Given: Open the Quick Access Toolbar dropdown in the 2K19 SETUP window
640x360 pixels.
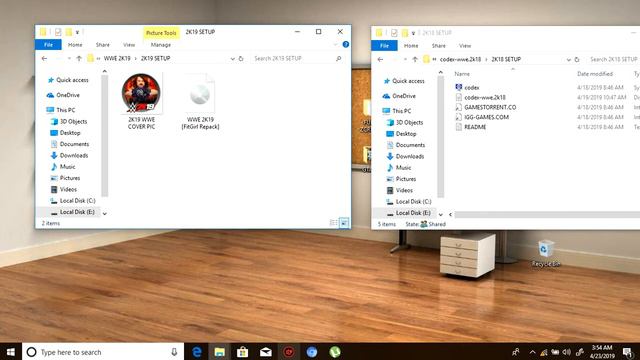Looking at the screenshot, I should 77,32.
